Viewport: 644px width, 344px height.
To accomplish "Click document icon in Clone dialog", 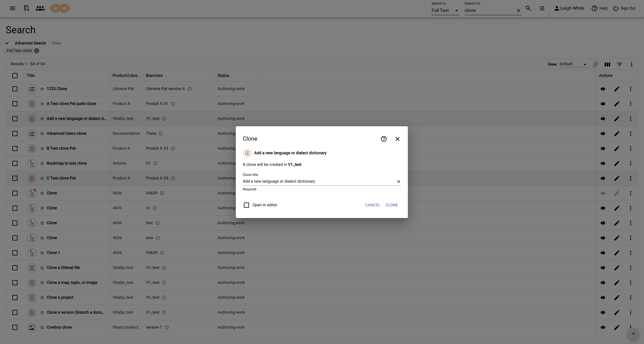I will (247, 153).
